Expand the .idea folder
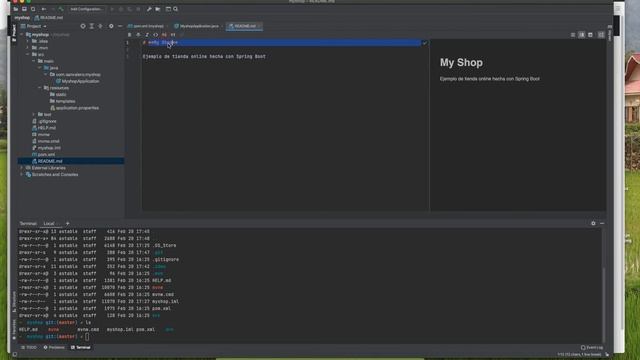Screen dimensions: 640x360 pos(28,41)
